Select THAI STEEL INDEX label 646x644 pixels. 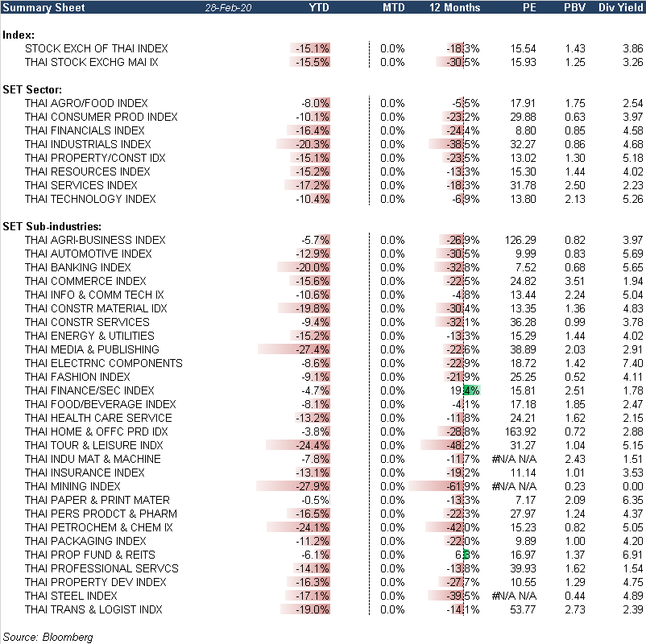[71, 596]
